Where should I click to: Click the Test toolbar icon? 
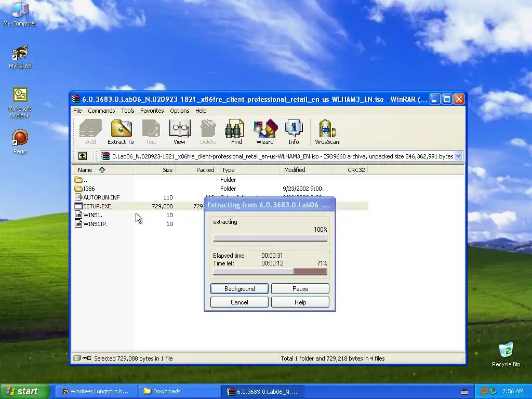[151, 132]
